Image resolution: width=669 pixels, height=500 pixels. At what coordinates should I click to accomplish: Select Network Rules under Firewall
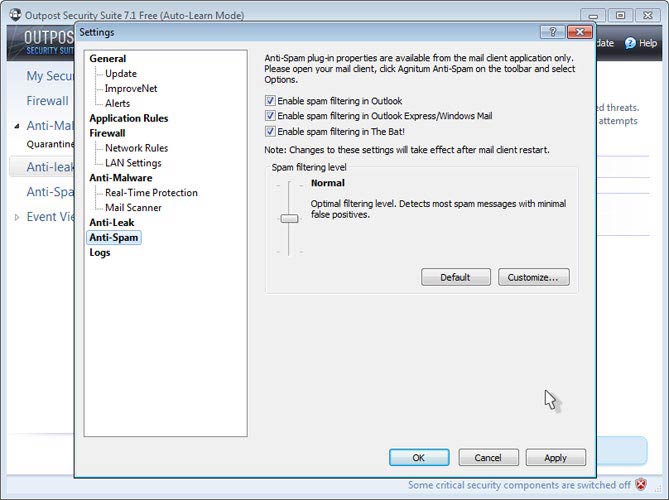point(136,148)
